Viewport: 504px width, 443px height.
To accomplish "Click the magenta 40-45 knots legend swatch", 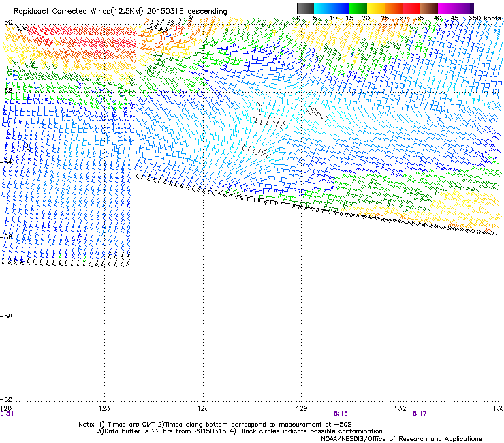I will pos(447,8).
